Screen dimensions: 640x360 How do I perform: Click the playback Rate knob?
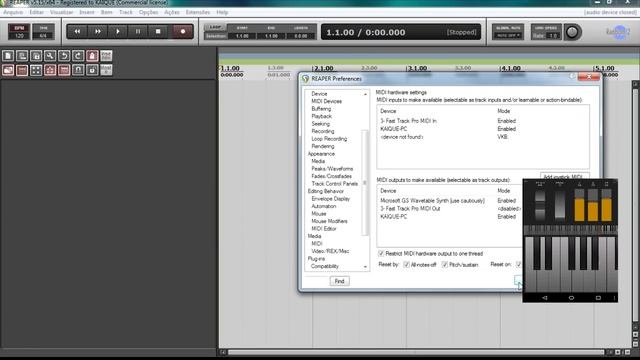click(x=572, y=32)
